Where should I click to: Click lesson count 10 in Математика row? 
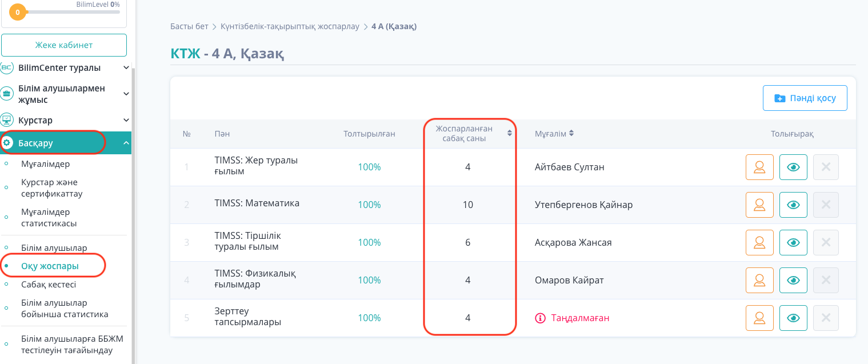pos(468,205)
